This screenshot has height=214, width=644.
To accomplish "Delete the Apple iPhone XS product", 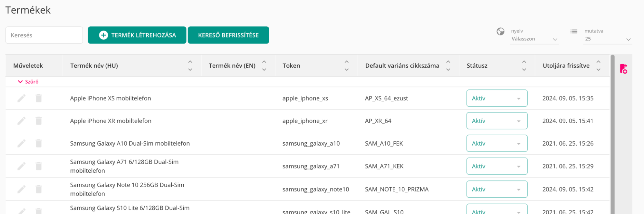I will pos(39,98).
